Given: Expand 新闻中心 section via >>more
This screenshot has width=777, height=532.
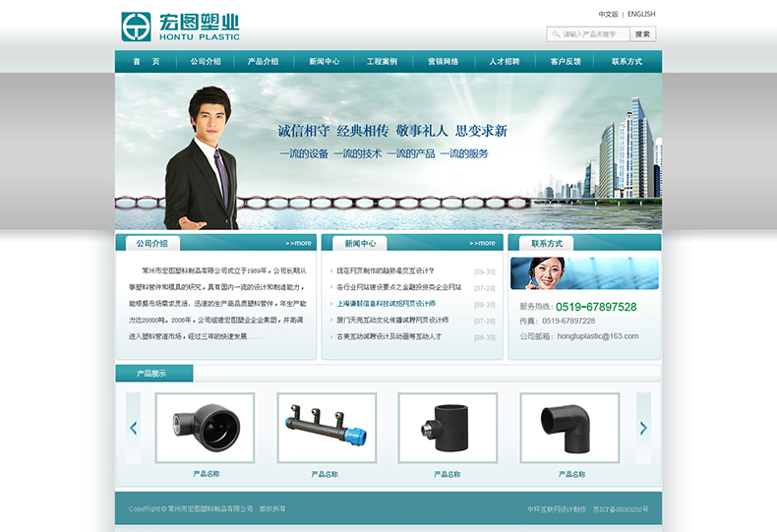Looking at the screenshot, I should 482,243.
